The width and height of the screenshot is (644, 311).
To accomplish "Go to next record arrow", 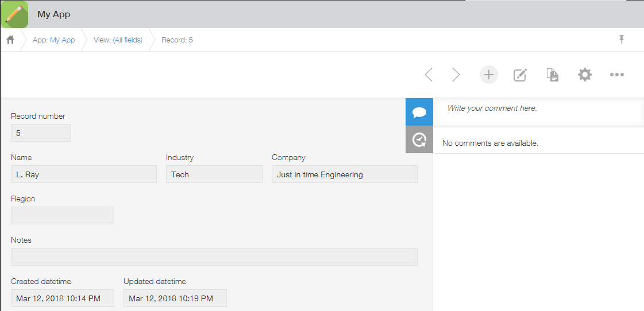I will pos(456,75).
